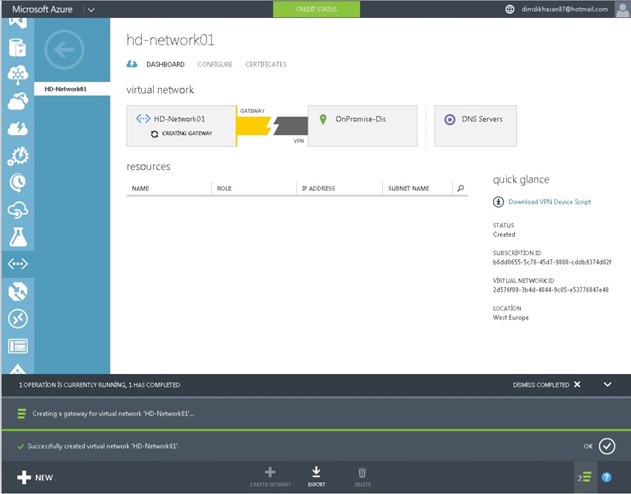Dismiss completed operations
This screenshot has width=631, height=494.
(546, 385)
